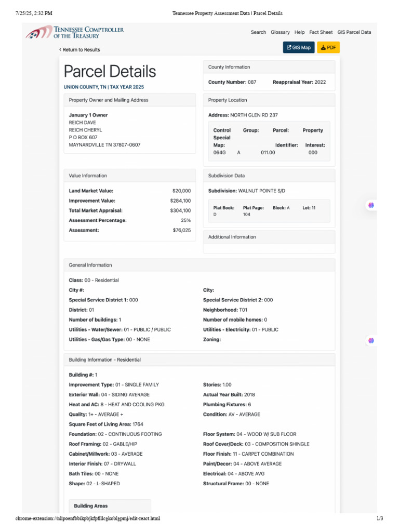399x532 pixels.
Task: Click the lower purple brain extension icon
Action: (x=371, y=341)
